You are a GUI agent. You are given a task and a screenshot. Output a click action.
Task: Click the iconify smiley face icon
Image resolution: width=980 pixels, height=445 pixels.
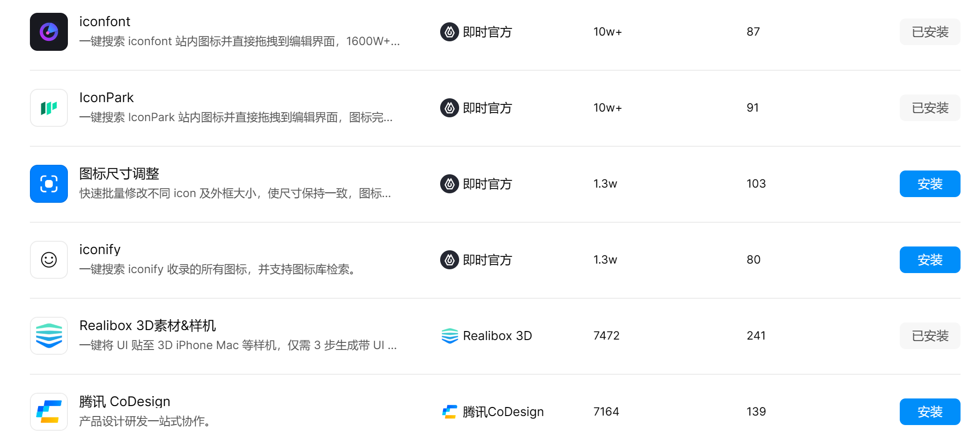[x=49, y=260]
